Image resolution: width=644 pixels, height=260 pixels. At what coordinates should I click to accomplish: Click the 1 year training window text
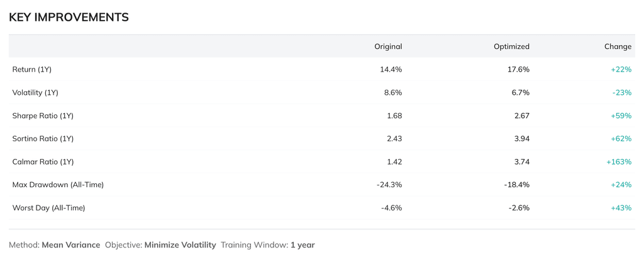[x=303, y=245]
